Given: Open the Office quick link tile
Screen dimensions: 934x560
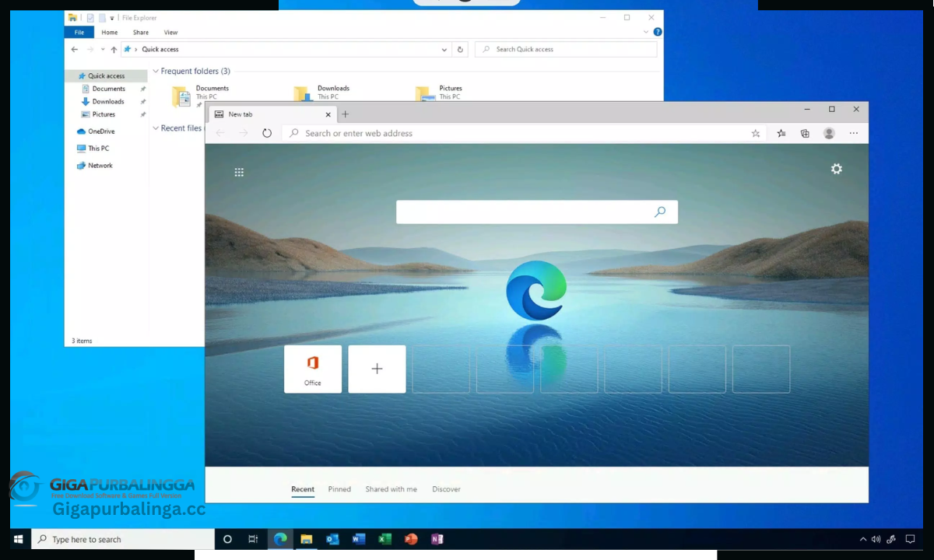Looking at the screenshot, I should click(x=313, y=369).
